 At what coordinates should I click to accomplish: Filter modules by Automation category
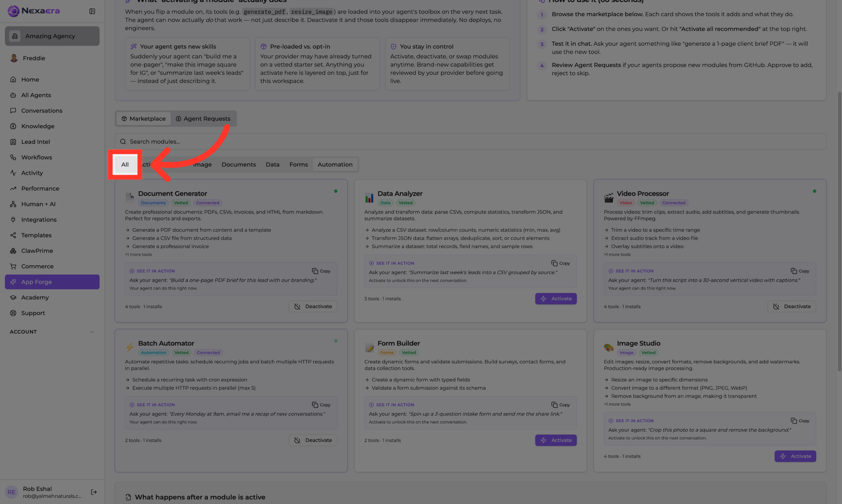coord(335,165)
